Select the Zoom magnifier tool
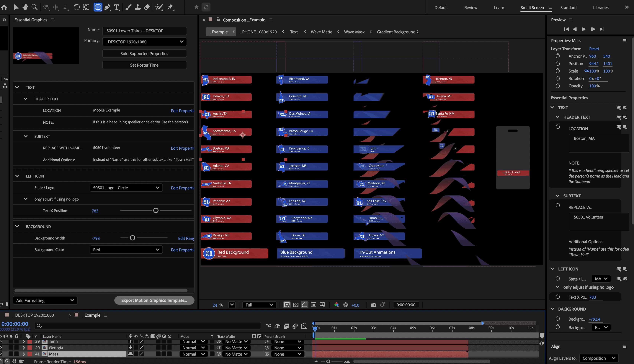Viewport: 634px width, 364px height. [x=35, y=7]
